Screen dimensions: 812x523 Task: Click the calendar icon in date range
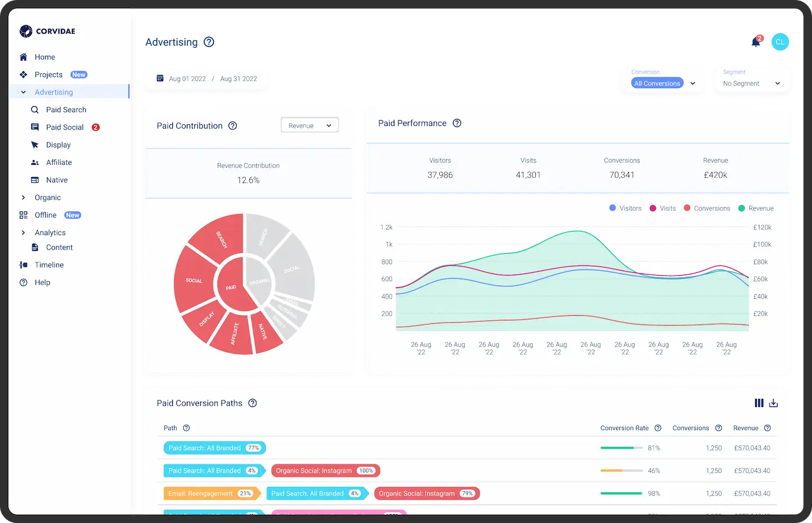pyautogui.click(x=160, y=78)
